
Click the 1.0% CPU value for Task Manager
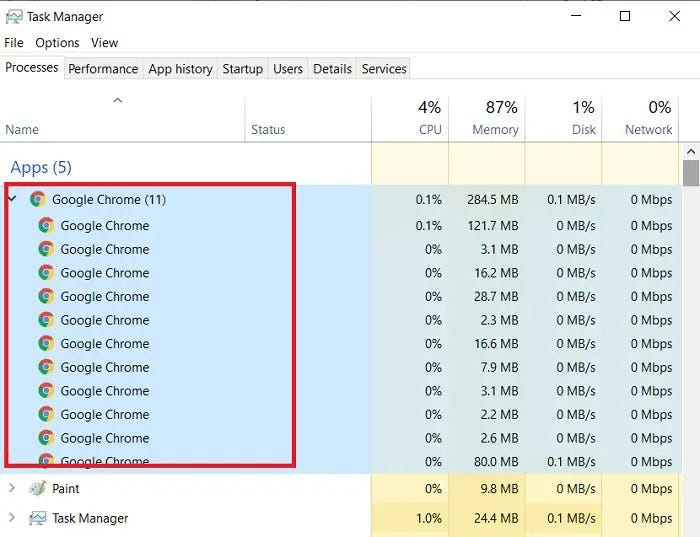click(x=429, y=518)
